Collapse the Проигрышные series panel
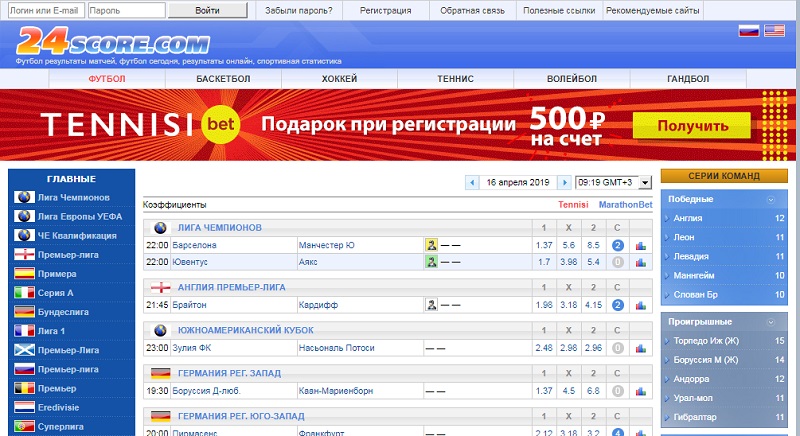Viewport: 800px width, 436px height. tap(771, 323)
